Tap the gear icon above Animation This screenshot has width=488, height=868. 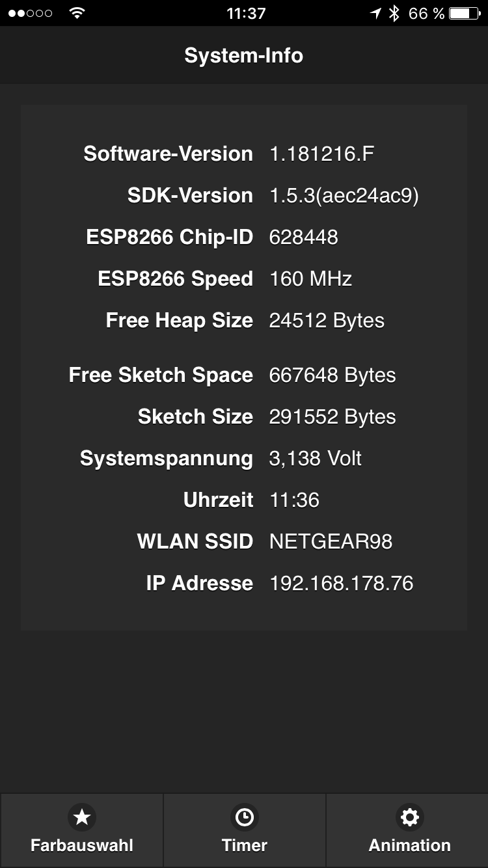(x=409, y=817)
